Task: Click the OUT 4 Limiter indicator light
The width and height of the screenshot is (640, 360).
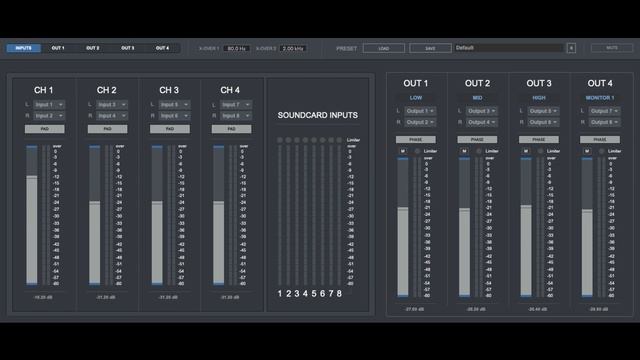Action: pyautogui.click(x=602, y=151)
